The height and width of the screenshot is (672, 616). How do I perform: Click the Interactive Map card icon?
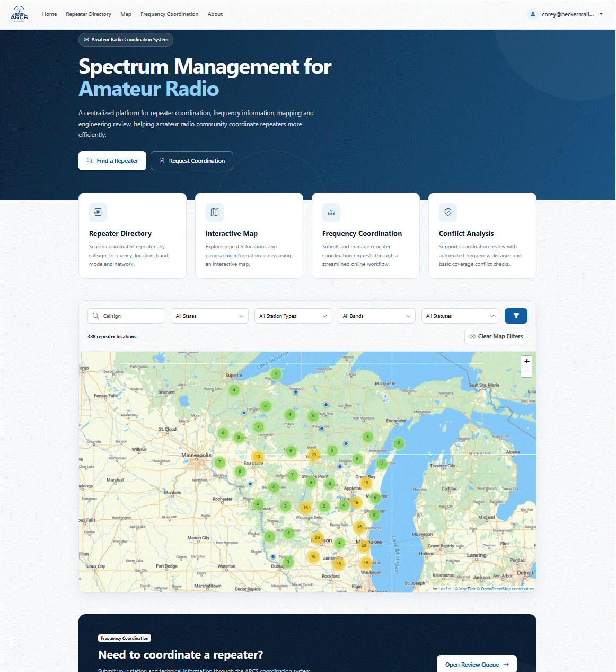[x=215, y=212]
